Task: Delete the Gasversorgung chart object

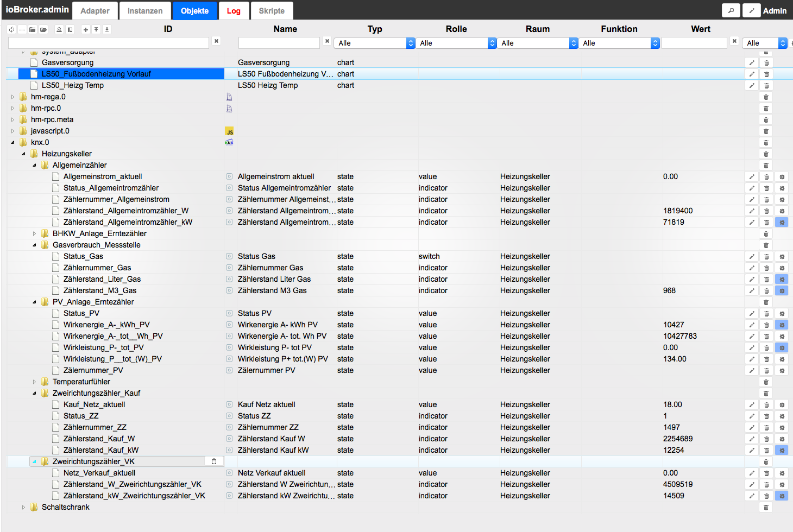Action: (x=766, y=63)
